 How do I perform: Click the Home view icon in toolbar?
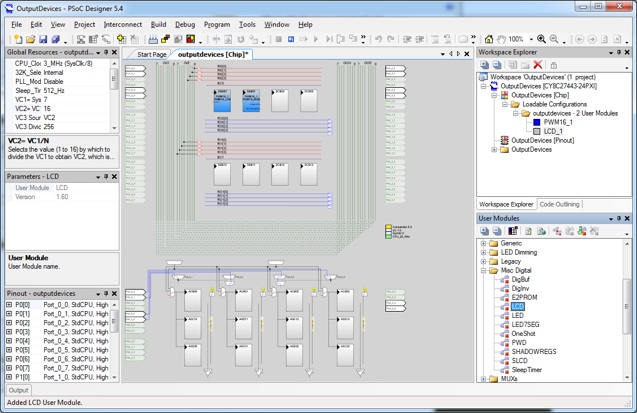pyautogui.click(x=489, y=39)
